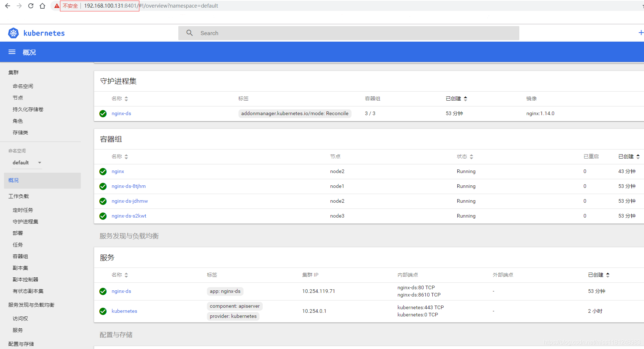Screen dimensions: 644x349
Task: Click the component: apiserver label chip
Action: pyautogui.click(x=235, y=306)
